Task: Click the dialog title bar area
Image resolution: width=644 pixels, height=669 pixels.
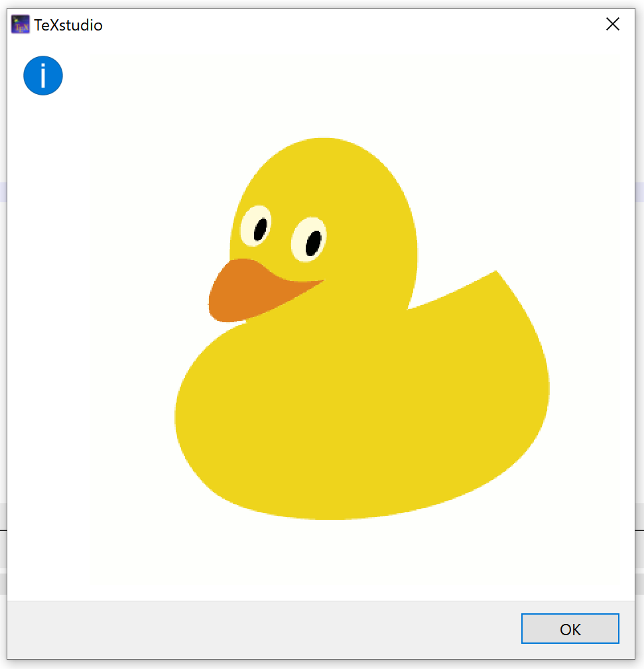Action: pyautogui.click(x=332, y=24)
